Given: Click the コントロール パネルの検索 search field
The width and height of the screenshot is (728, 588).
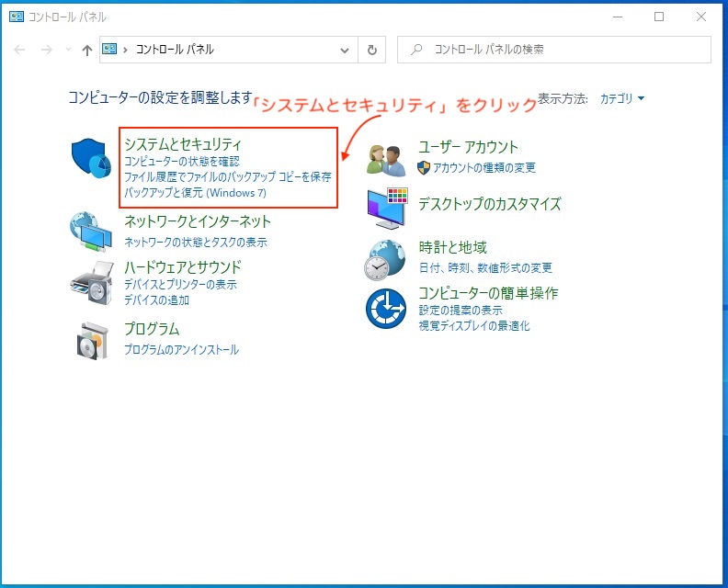Looking at the screenshot, I should tap(554, 50).
